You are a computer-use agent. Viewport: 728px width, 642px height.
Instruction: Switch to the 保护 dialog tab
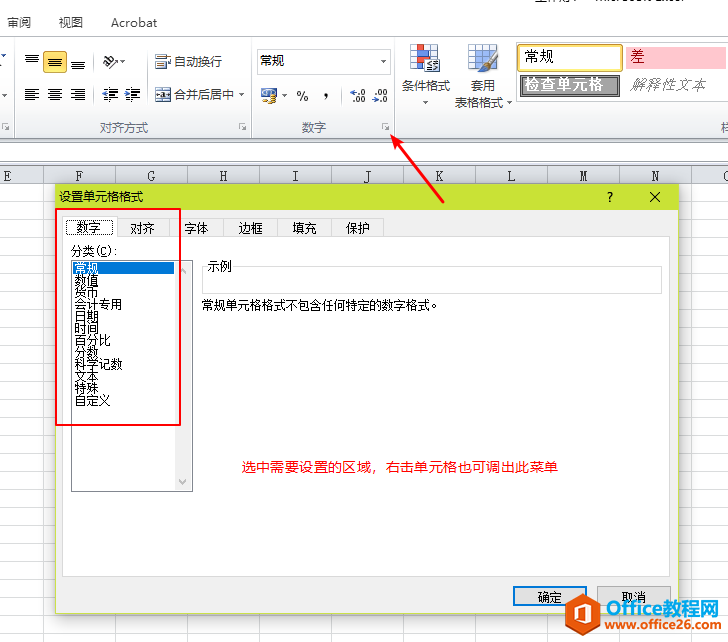[358, 228]
